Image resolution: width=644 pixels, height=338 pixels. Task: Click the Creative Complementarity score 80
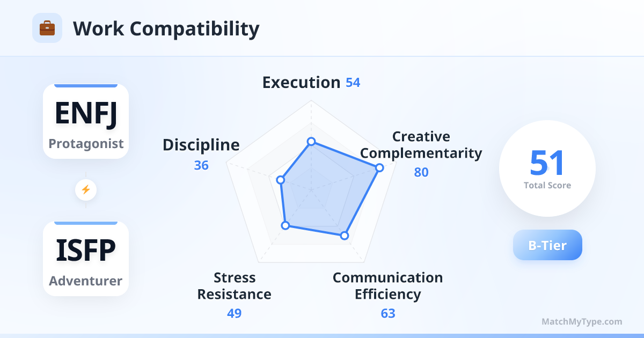(x=421, y=172)
